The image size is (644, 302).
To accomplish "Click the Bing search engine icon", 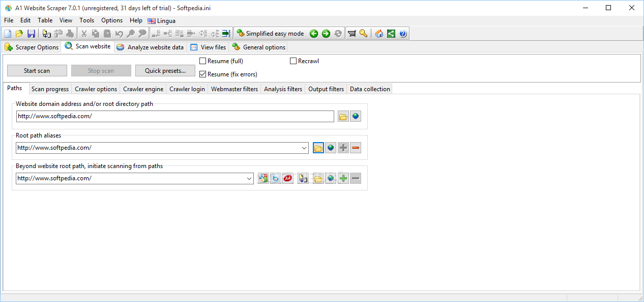I will (275, 178).
